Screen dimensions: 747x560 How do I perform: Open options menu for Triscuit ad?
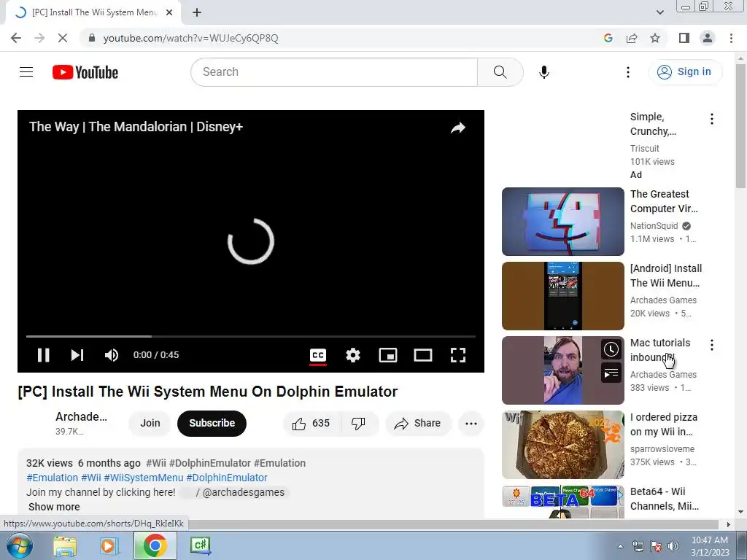712,119
